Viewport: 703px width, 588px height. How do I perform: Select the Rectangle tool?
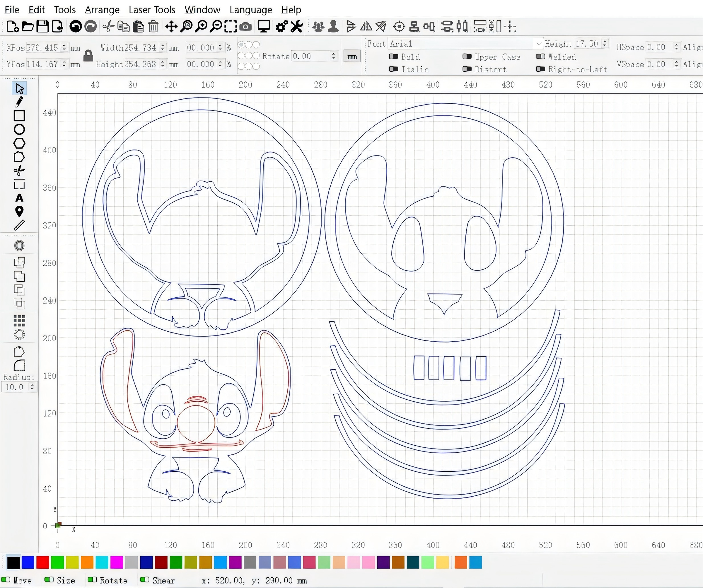19,115
